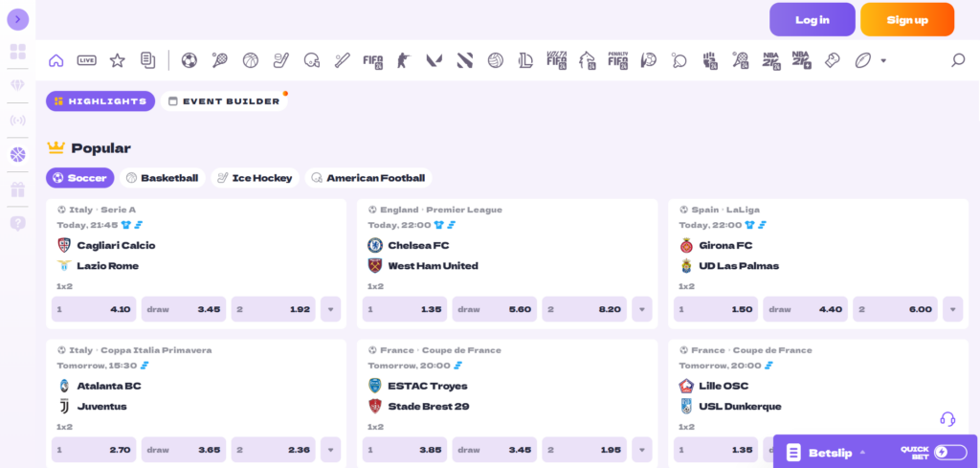This screenshot has height=468, width=980.
Task: Toggle the Quick Bet switch
Action: [950, 453]
